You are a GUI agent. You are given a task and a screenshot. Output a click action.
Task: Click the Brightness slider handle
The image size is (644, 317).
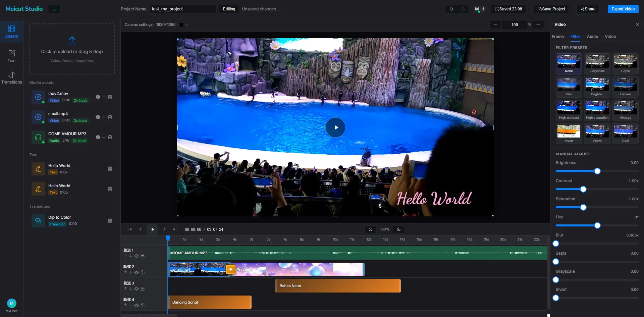click(x=597, y=171)
